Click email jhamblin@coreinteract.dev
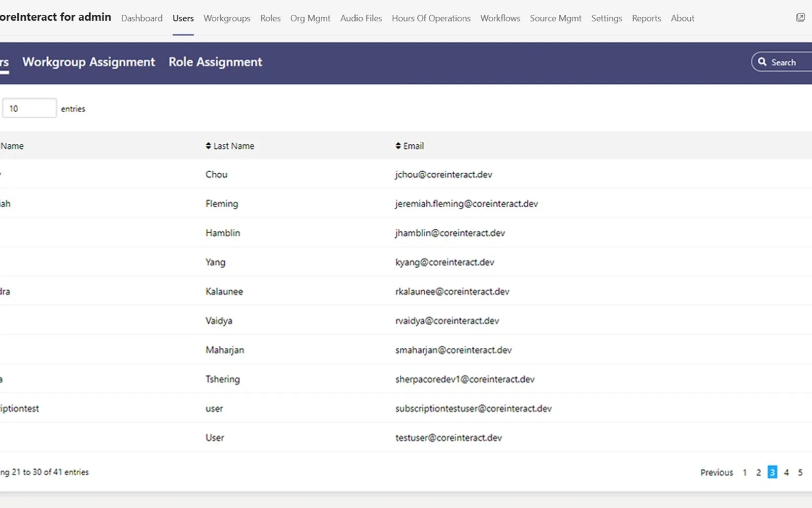This screenshot has width=812, height=508. click(x=450, y=233)
